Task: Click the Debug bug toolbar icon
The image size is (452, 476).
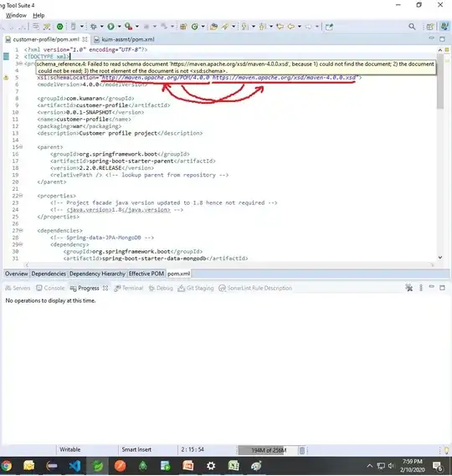Action: coord(94,27)
